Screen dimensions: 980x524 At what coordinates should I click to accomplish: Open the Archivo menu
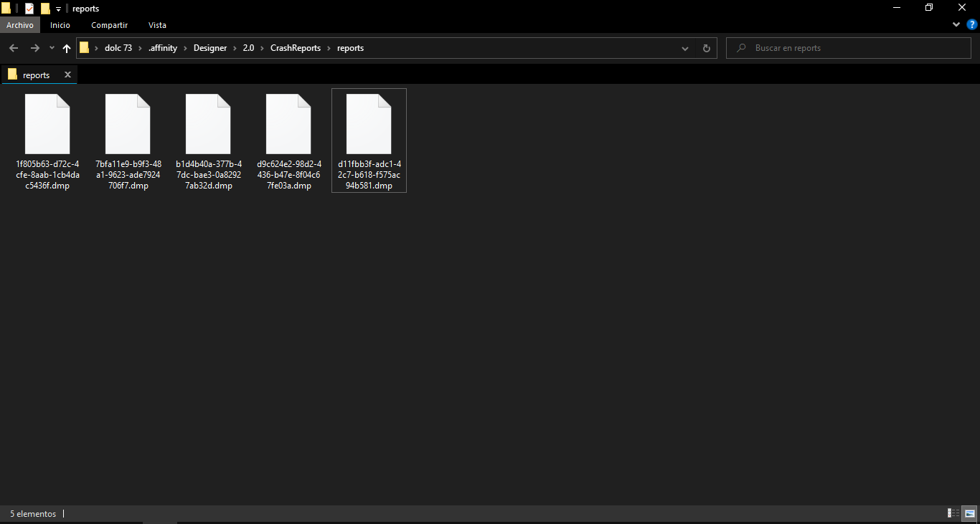(20, 25)
